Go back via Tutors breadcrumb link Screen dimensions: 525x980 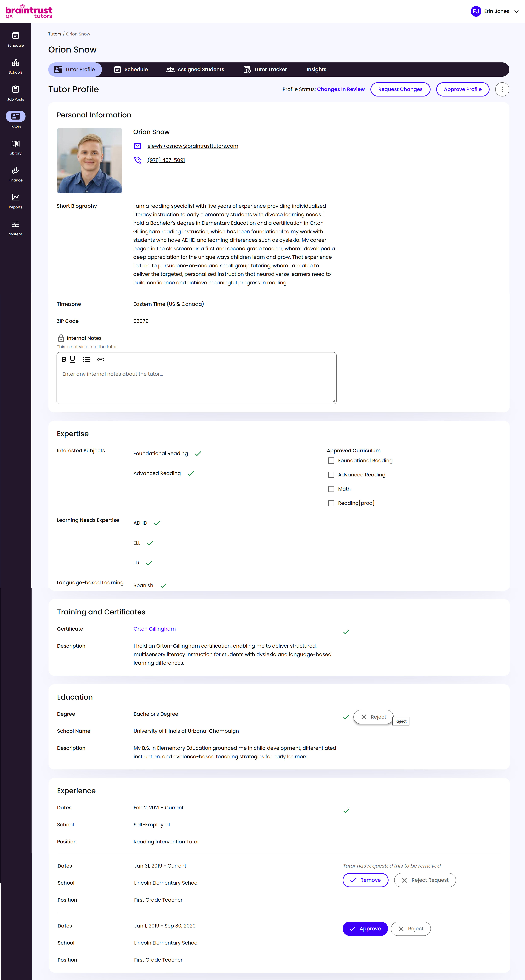(55, 34)
